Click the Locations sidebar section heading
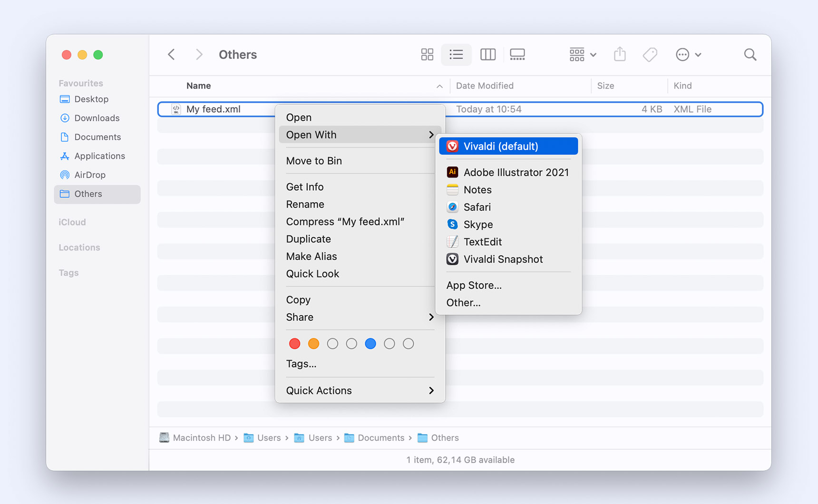 (79, 247)
